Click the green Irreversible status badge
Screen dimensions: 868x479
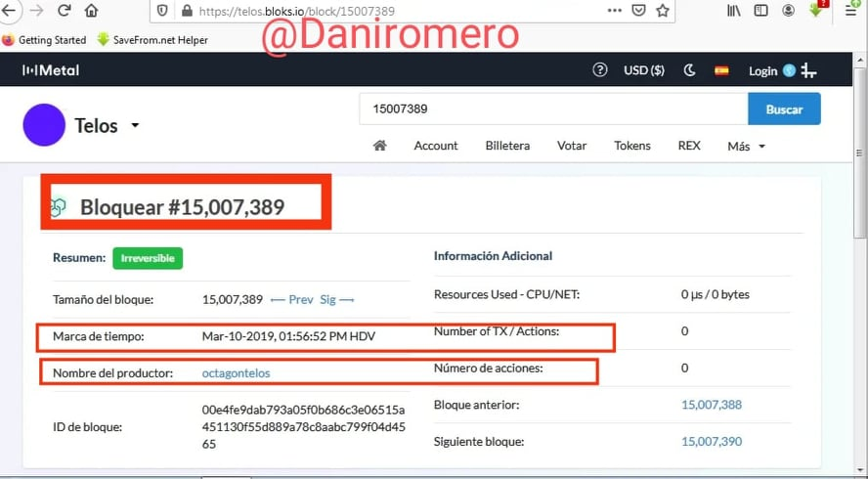148,258
